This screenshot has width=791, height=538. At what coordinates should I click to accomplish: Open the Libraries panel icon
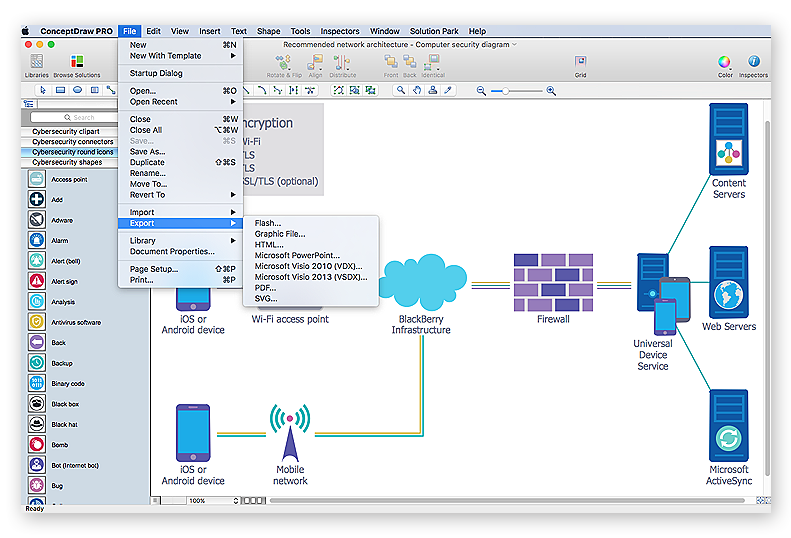click(x=36, y=63)
